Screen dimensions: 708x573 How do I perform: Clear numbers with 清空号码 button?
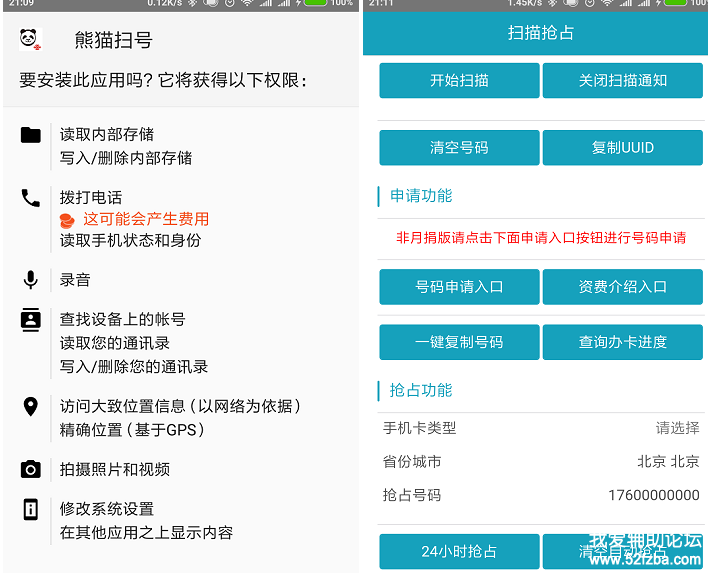click(x=459, y=148)
